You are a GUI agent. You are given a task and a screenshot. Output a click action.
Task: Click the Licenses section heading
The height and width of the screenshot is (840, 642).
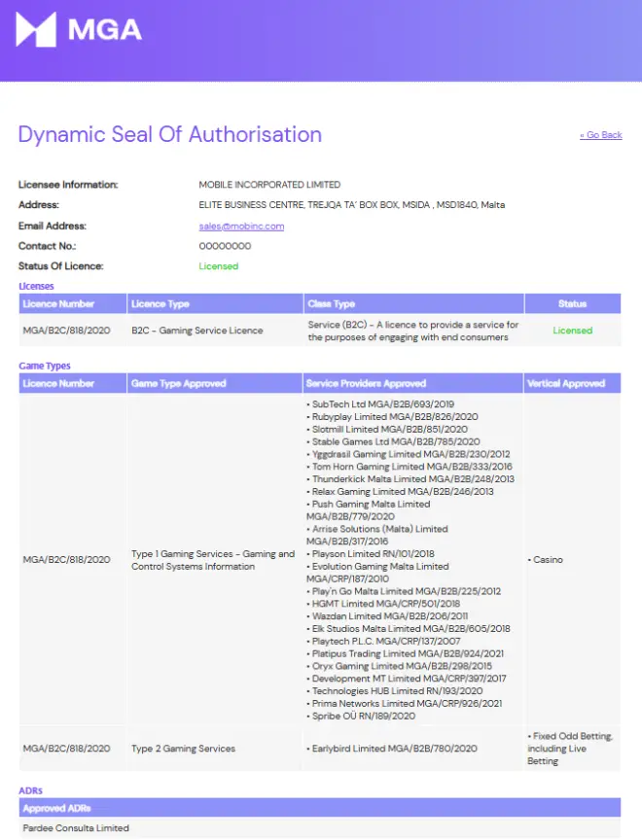pos(36,286)
